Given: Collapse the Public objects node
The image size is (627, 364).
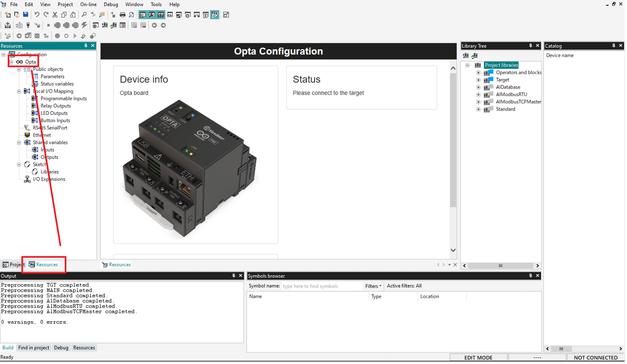Looking at the screenshot, I should coord(19,69).
